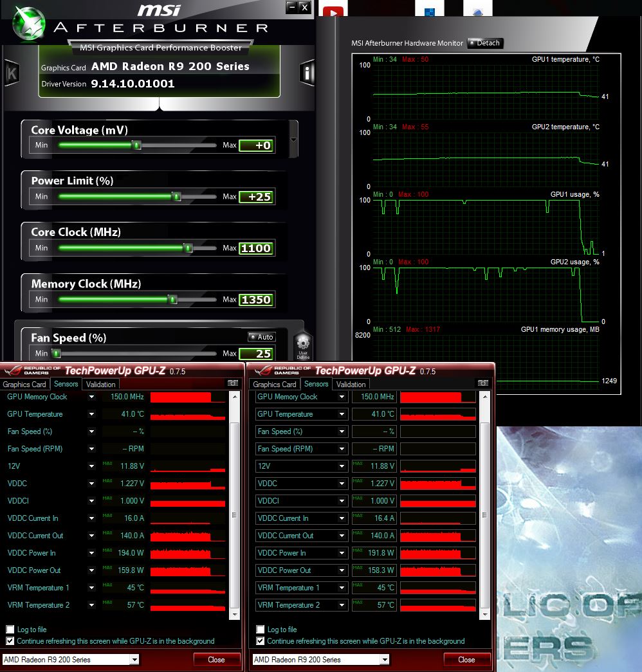Click the Core Clock value field 1100
Screen dimensions: 642x672
(x=257, y=248)
